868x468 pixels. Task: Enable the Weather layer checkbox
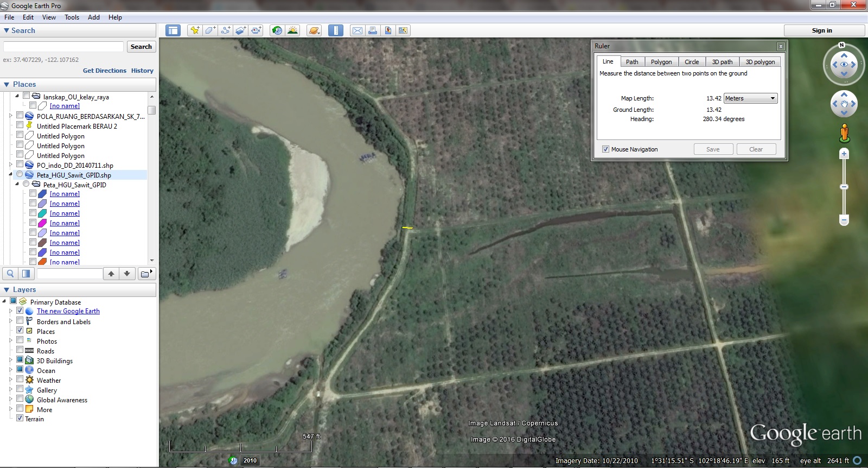20,380
